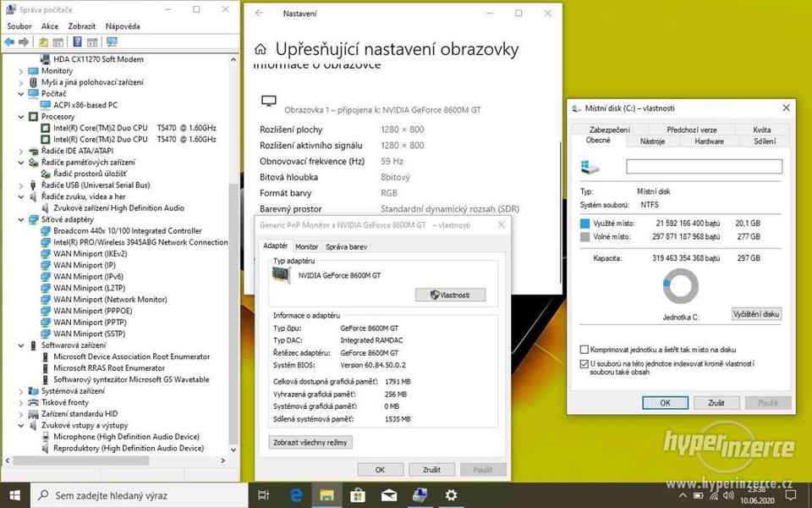Viewport: 812px width, 508px height.
Task: Open the Nápověda menu
Action: click(x=123, y=26)
